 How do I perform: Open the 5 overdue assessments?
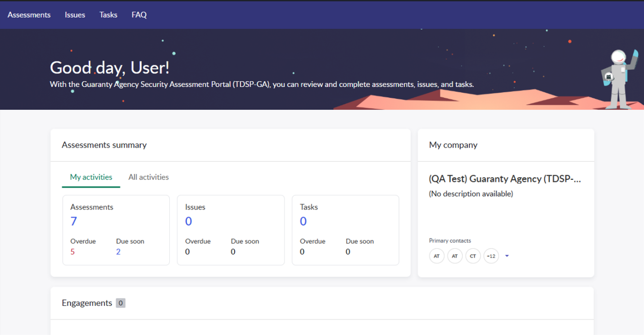(73, 252)
